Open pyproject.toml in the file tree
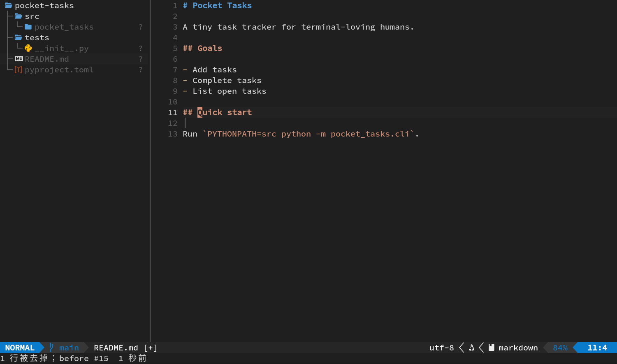617x364 pixels. (59, 70)
